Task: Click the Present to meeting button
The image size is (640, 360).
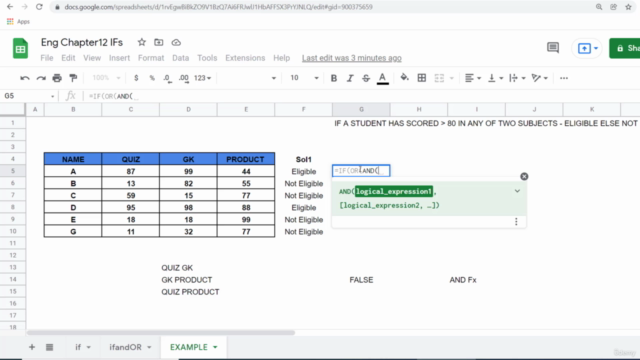Action: (587, 48)
